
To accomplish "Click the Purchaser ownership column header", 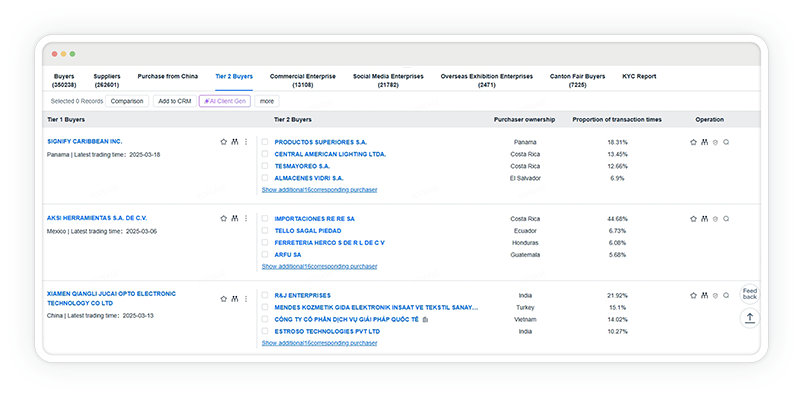I will (x=524, y=120).
